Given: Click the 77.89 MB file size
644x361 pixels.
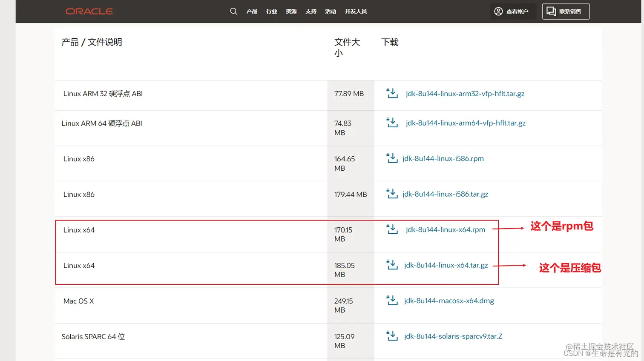Looking at the screenshot, I should [349, 94].
